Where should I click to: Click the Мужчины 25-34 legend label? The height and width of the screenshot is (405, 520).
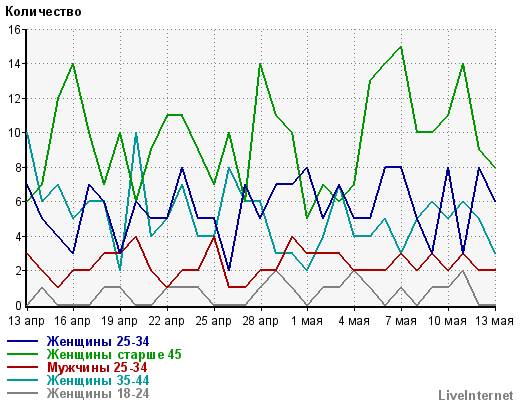[97, 367]
